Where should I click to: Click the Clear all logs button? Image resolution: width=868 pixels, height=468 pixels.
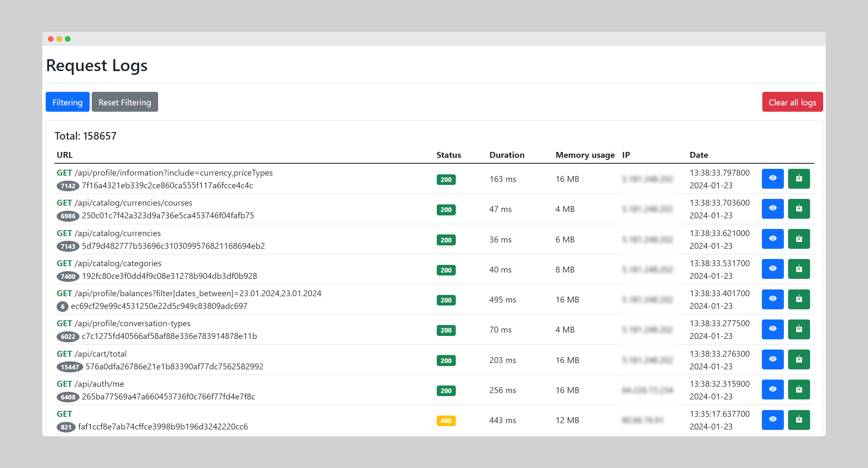tap(792, 102)
